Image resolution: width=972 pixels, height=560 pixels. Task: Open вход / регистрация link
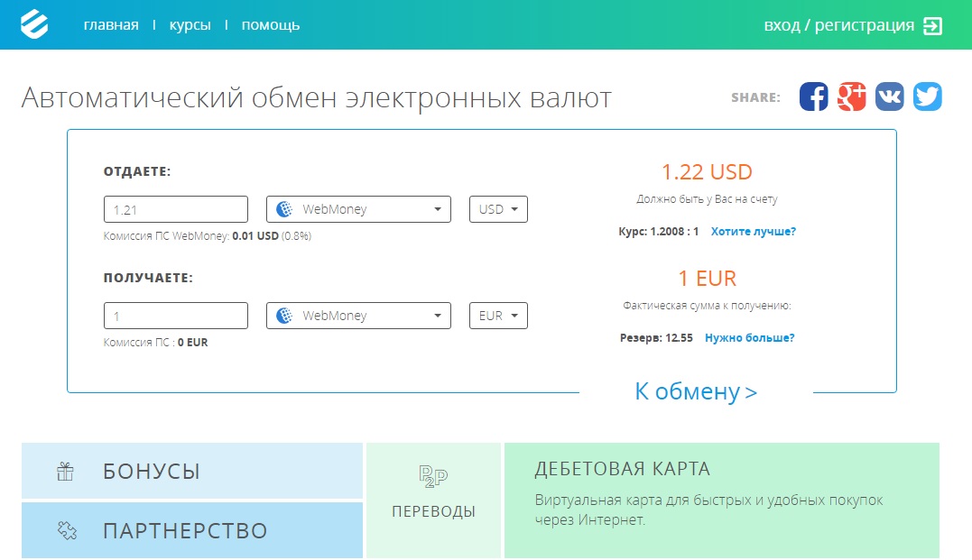click(x=838, y=25)
